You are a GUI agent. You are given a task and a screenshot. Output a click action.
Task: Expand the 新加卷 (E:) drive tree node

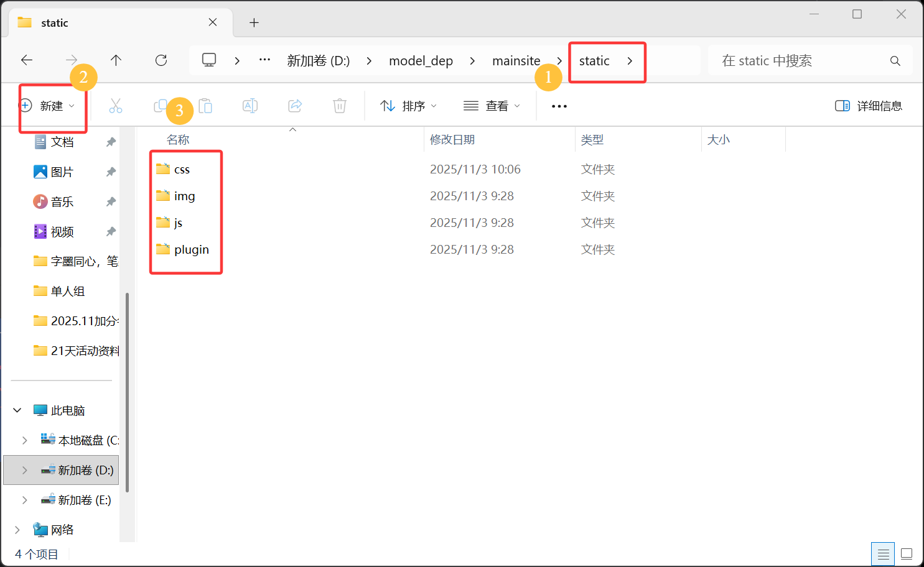25,500
